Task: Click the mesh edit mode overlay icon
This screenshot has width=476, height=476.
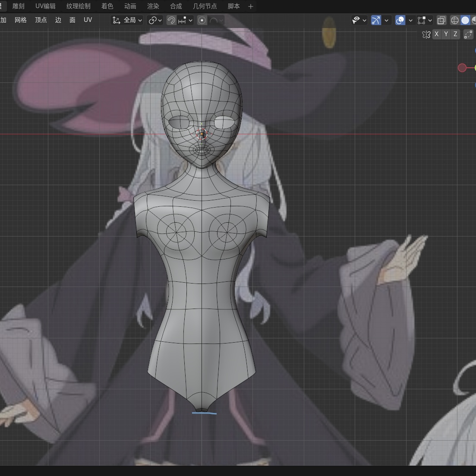Action: point(421,20)
